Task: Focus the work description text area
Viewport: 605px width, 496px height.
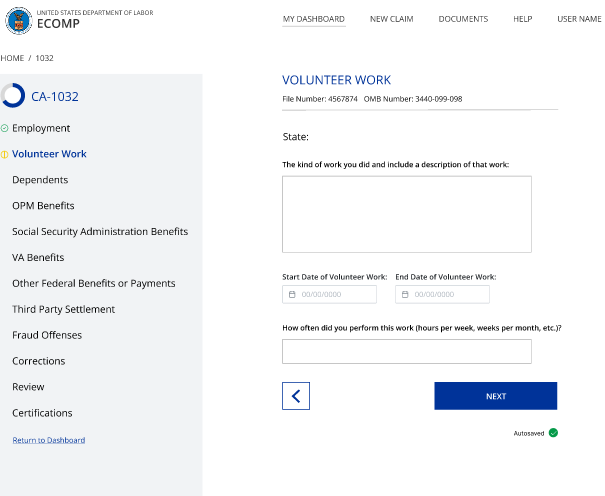Action: [406, 214]
